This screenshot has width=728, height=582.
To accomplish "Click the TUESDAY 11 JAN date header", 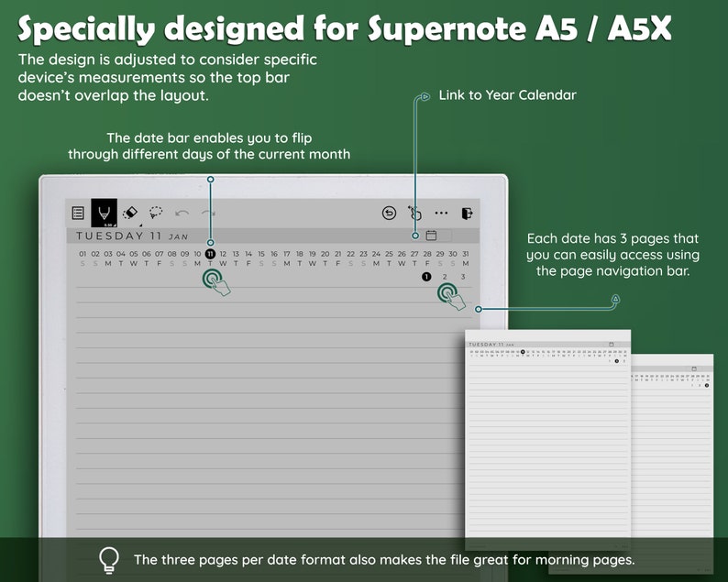I will coord(132,236).
